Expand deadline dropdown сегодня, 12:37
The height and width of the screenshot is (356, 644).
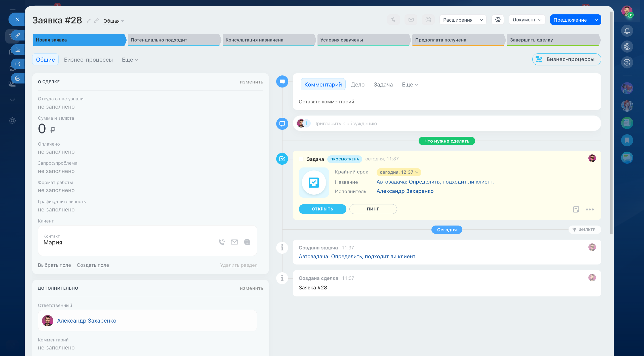point(399,172)
